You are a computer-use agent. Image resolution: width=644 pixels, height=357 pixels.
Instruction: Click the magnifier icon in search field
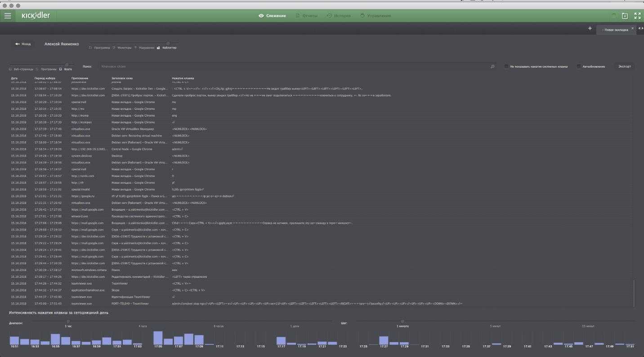click(x=492, y=67)
